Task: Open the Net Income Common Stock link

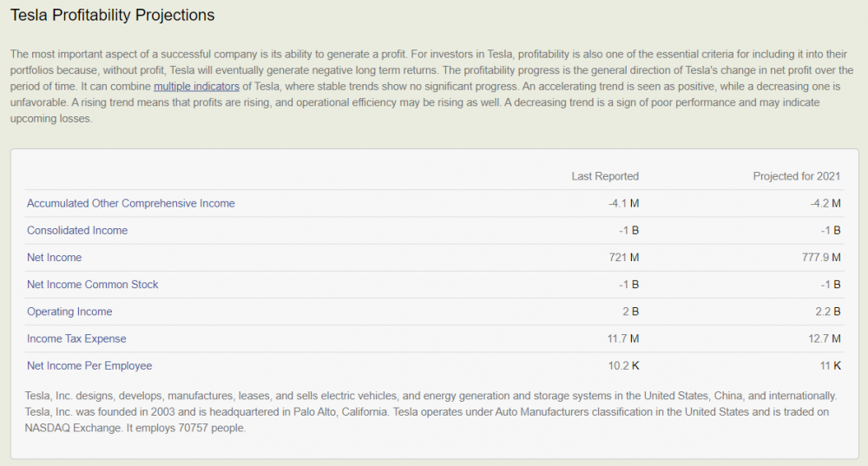Action: (x=93, y=285)
